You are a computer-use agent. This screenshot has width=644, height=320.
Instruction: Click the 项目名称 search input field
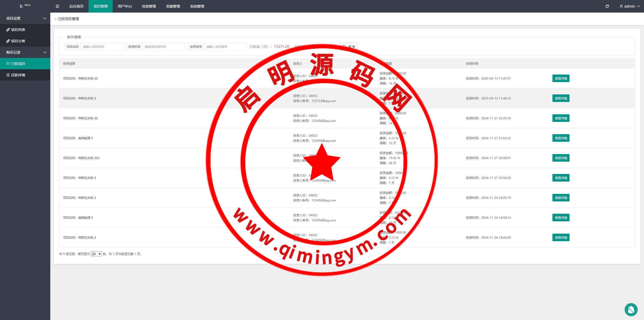tap(102, 47)
